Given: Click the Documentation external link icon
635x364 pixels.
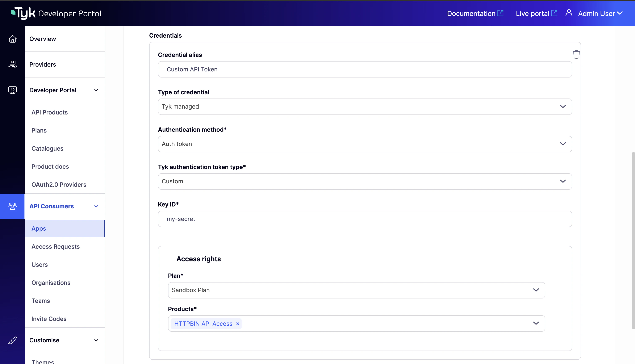Looking at the screenshot, I should click(x=501, y=13).
